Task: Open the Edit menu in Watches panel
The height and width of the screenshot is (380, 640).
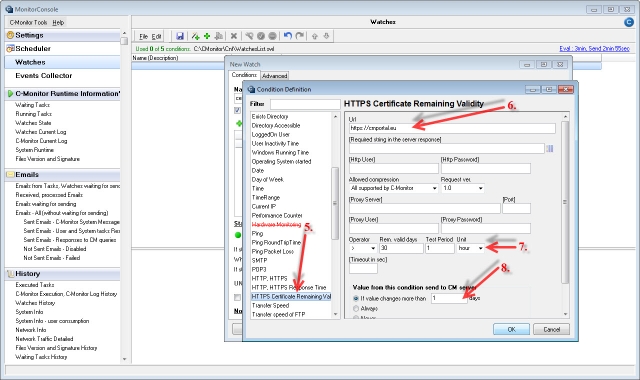Action: [x=156, y=36]
